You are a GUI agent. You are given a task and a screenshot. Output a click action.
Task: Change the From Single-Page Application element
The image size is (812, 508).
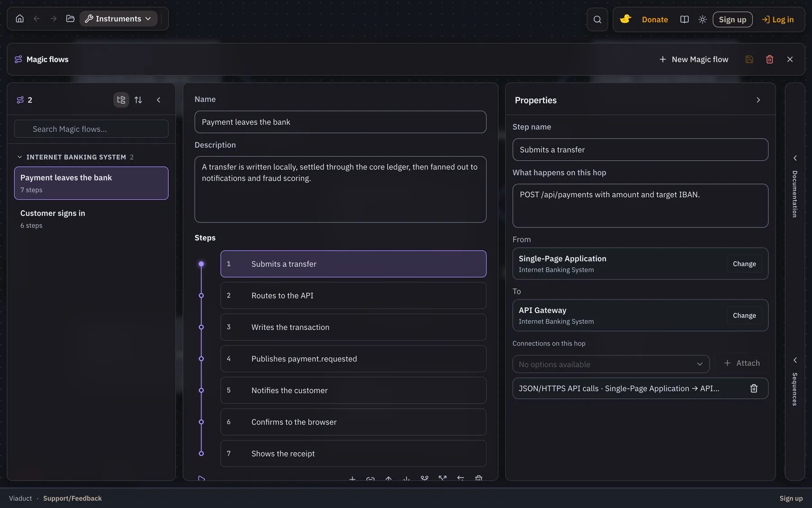pos(744,264)
